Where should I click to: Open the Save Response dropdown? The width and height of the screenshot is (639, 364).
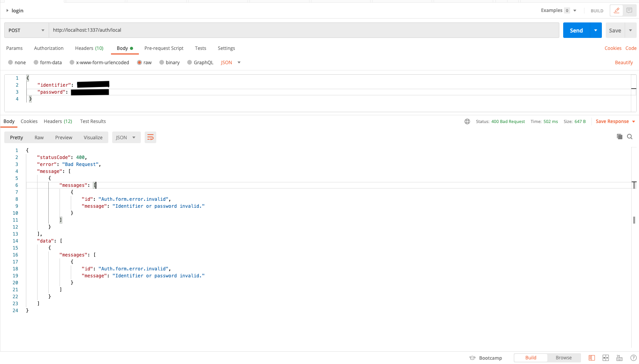click(615, 121)
